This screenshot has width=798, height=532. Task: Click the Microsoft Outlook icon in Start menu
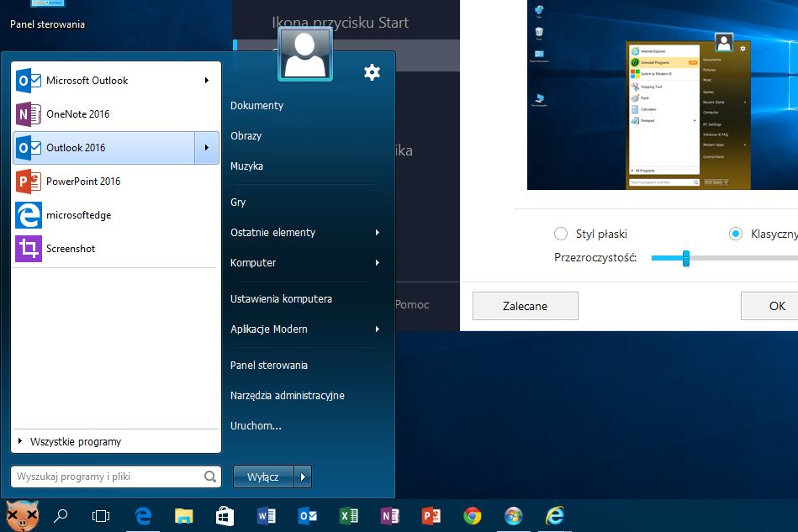pyautogui.click(x=28, y=81)
